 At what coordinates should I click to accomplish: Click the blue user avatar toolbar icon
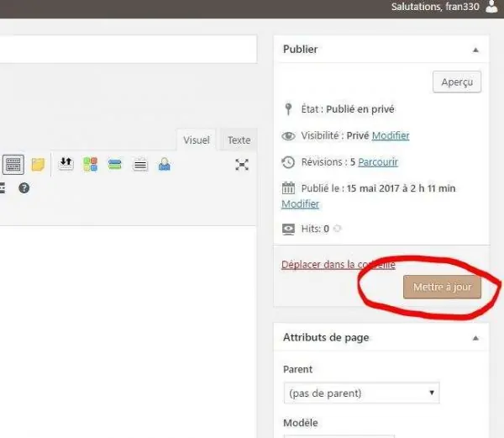(165, 164)
